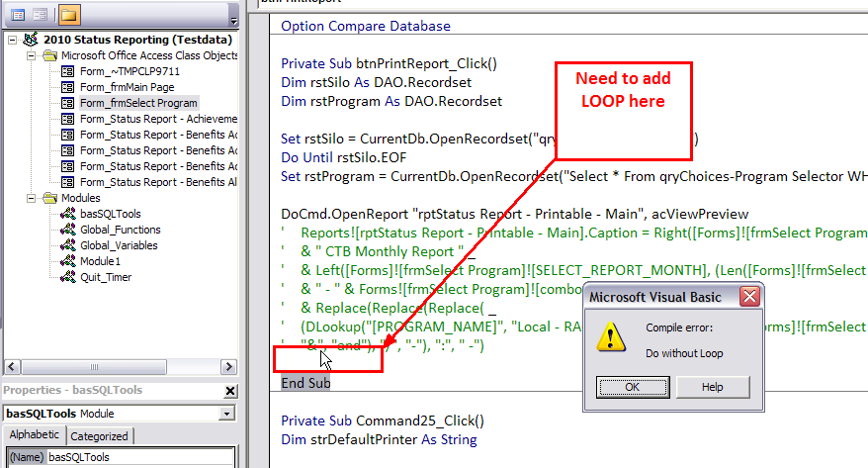Select Form_frmSelect Program in project tree
Viewport: 868px width, 468px height.
pyautogui.click(x=138, y=103)
